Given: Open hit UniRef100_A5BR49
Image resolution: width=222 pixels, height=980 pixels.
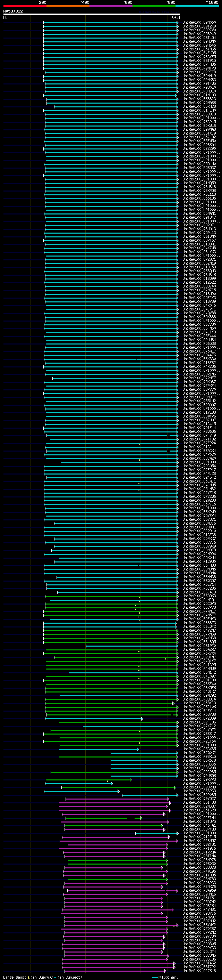Looking at the screenshot, I should pos(199,34).
